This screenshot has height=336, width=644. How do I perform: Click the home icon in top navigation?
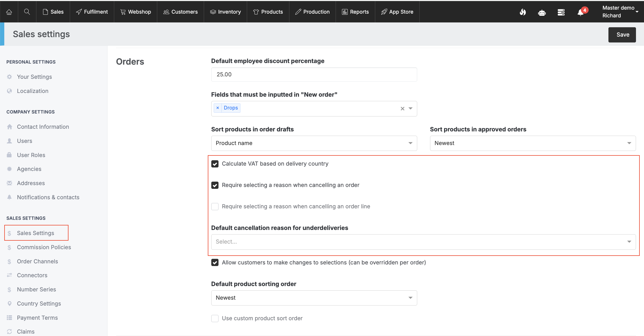9,12
